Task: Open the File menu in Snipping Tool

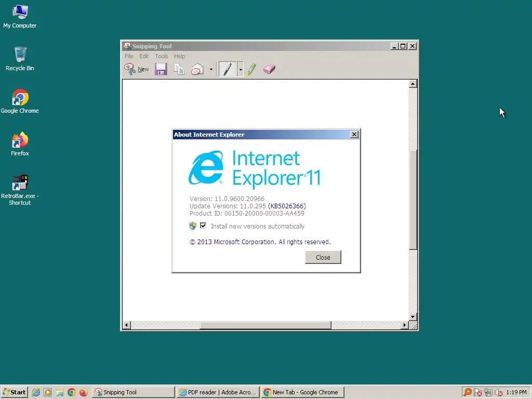Action: point(129,56)
